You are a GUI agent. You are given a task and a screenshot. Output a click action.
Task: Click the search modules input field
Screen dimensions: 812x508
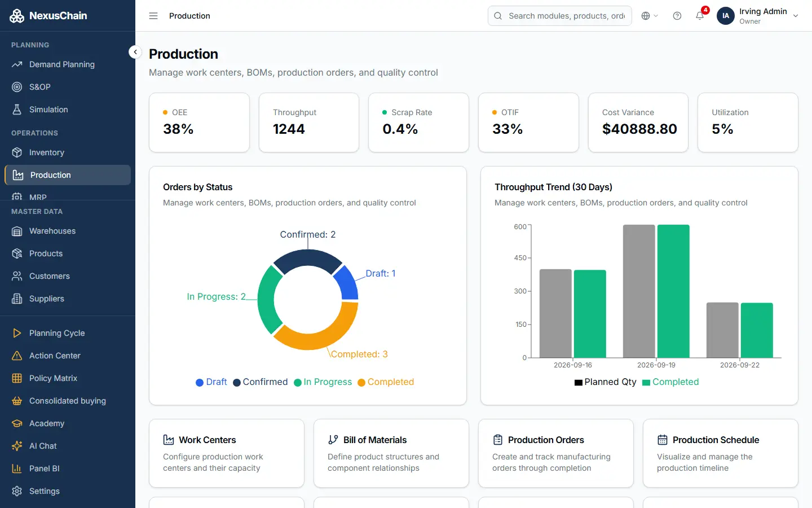[x=560, y=16]
